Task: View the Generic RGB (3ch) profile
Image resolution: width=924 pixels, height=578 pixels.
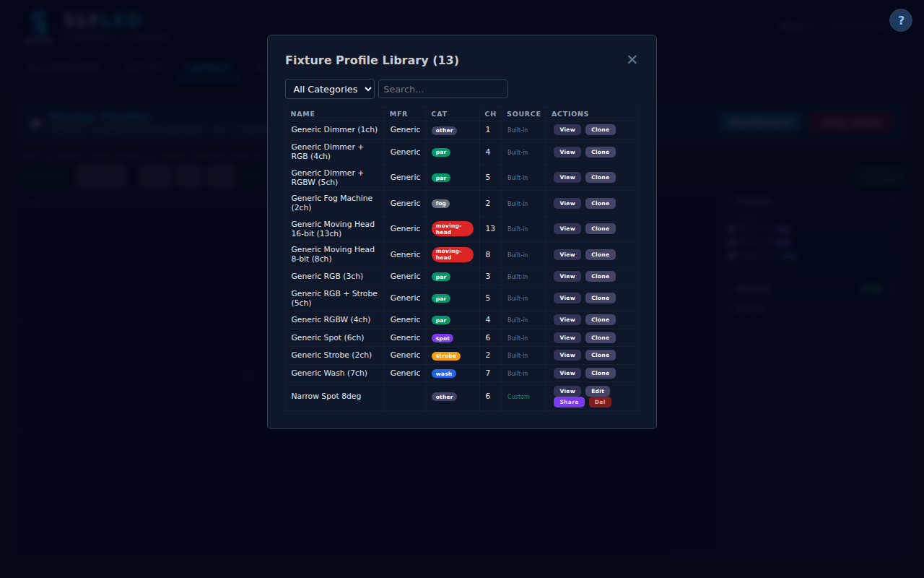Action: tap(567, 276)
